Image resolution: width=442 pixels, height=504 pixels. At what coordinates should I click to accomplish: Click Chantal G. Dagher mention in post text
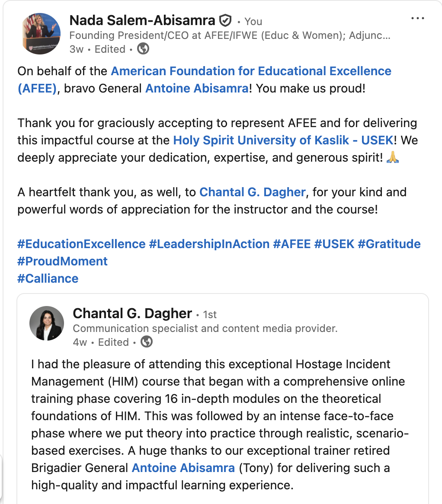(x=252, y=192)
